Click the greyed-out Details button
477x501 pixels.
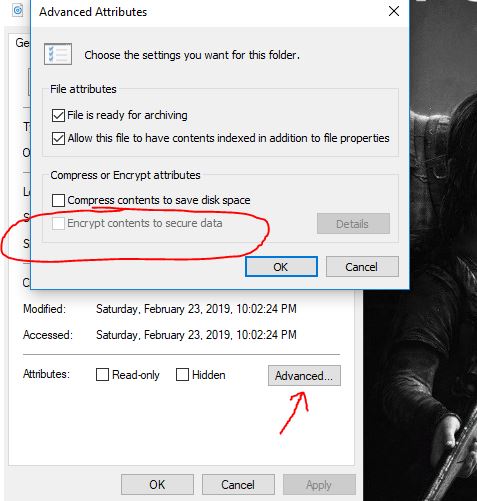point(353,224)
